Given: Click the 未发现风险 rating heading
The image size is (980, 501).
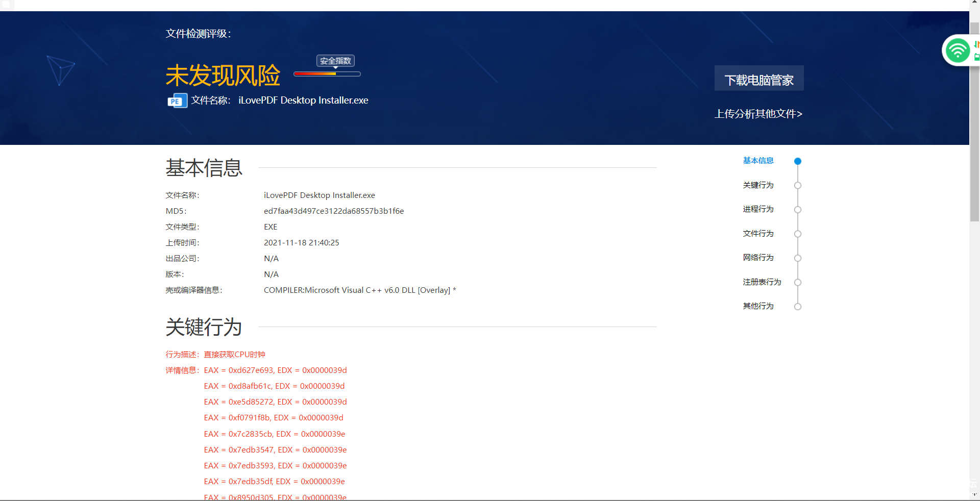Looking at the screenshot, I should pyautogui.click(x=223, y=76).
